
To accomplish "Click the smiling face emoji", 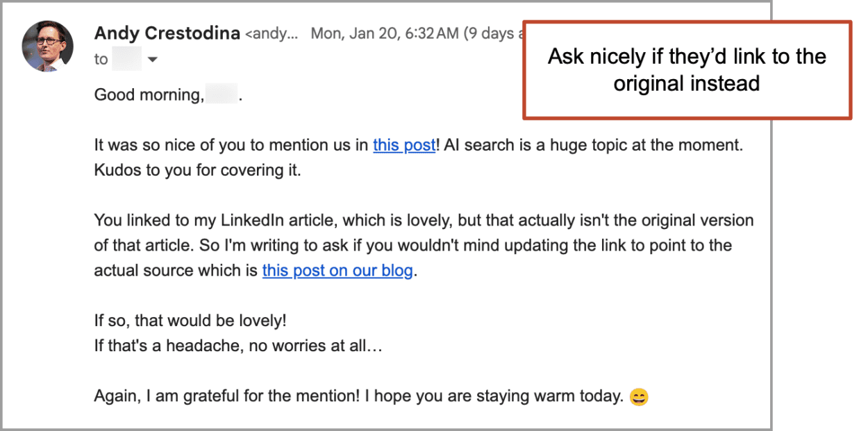I will pos(638,396).
